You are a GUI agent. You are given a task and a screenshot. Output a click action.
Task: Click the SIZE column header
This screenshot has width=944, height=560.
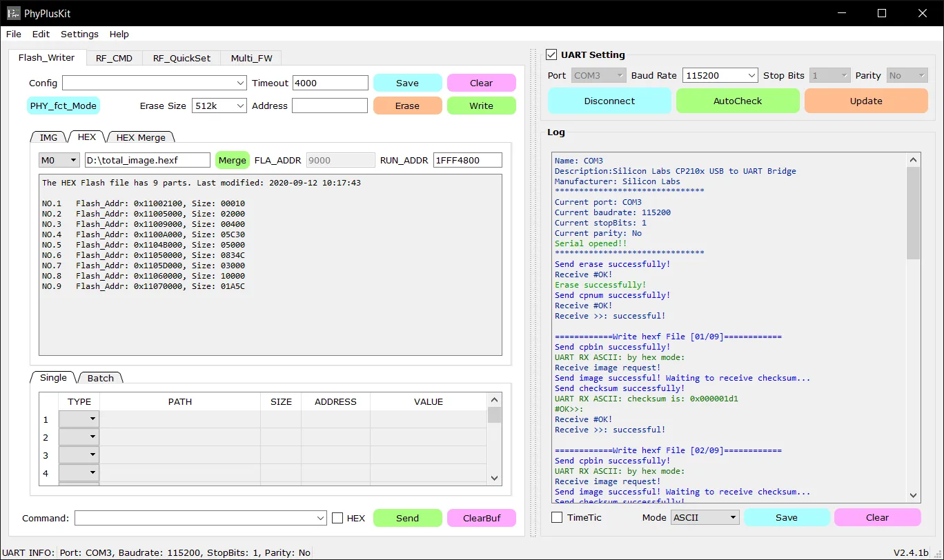(281, 401)
